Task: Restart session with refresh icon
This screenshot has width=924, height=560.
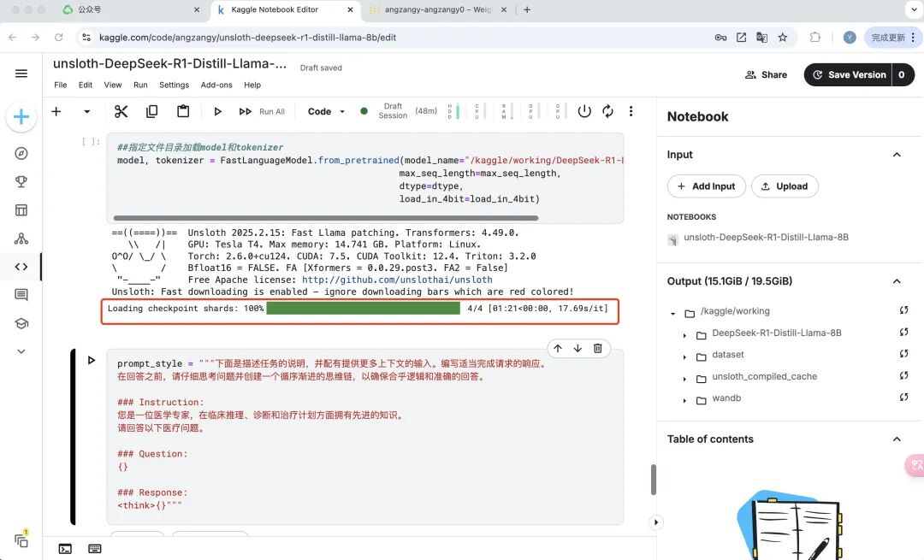Action: [607, 110]
